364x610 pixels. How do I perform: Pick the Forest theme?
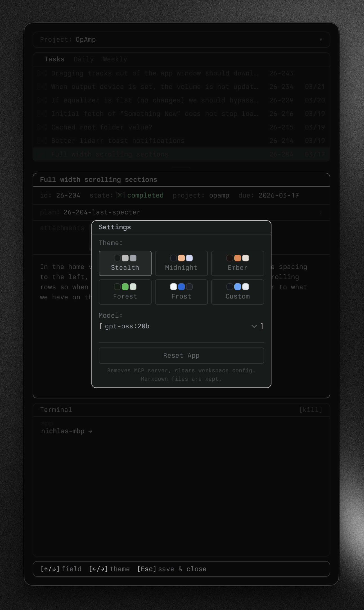[125, 292]
